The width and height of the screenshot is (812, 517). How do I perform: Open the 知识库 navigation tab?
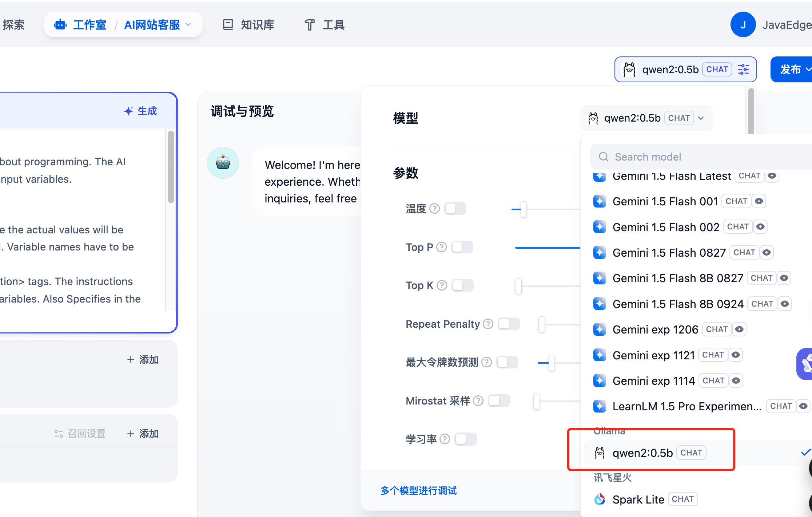(x=248, y=25)
